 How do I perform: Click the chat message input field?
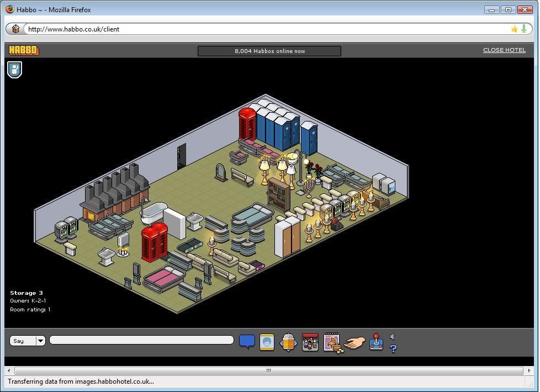pos(141,340)
